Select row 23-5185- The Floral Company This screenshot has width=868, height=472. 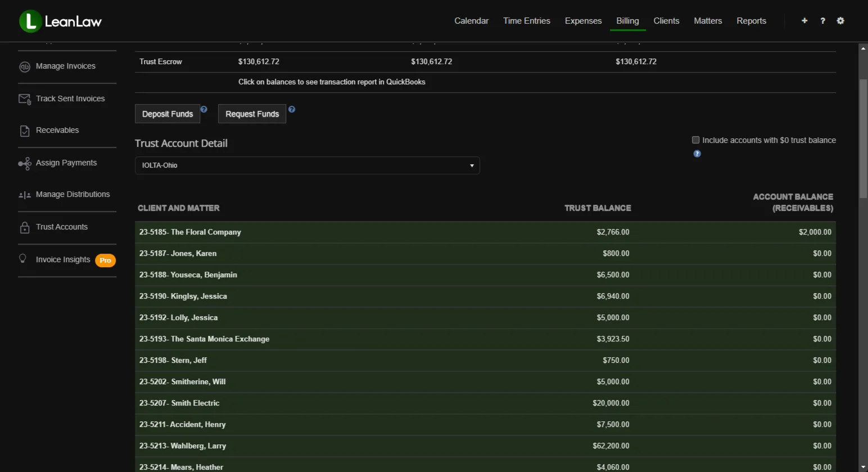click(x=485, y=232)
